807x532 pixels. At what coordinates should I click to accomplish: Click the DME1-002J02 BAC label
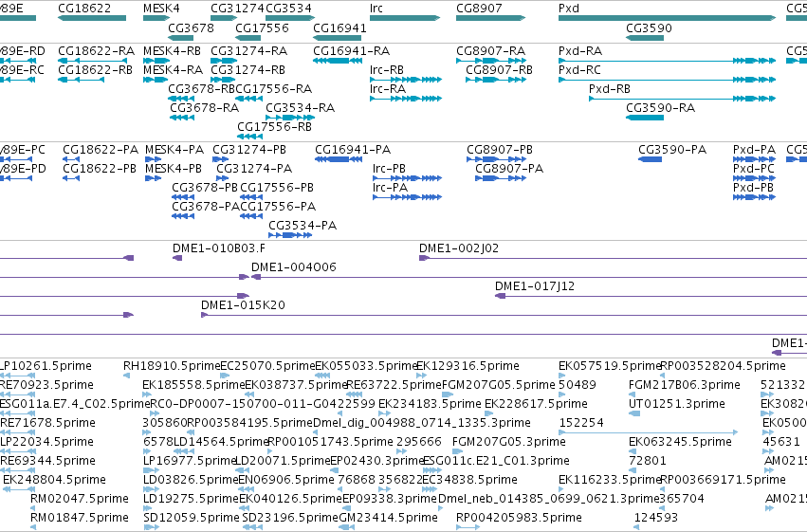point(459,248)
